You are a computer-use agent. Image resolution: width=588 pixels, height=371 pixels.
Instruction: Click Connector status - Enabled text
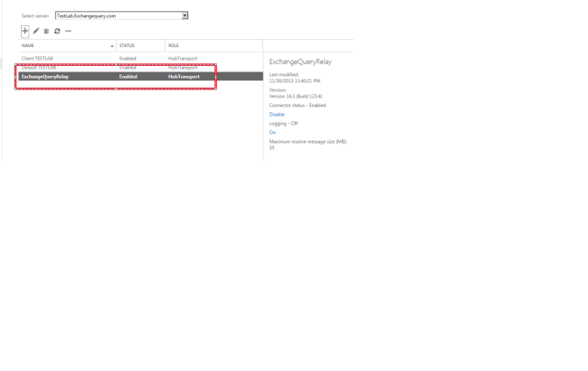[x=298, y=105]
